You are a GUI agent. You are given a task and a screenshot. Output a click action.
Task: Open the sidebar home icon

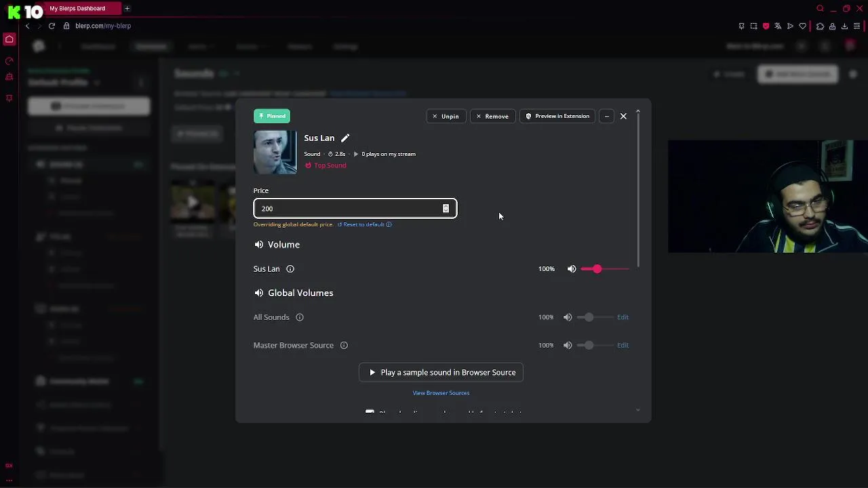pyautogui.click(x=9, y=39)
